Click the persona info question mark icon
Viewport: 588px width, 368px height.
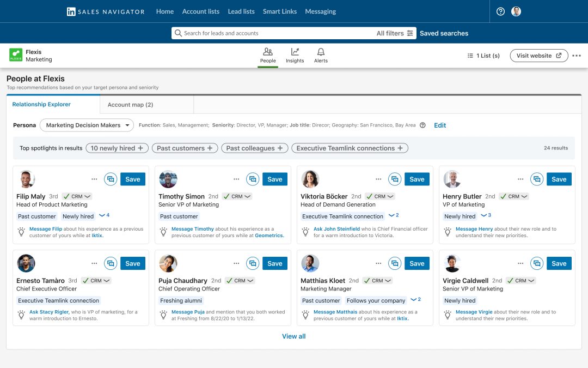(422, 125)
